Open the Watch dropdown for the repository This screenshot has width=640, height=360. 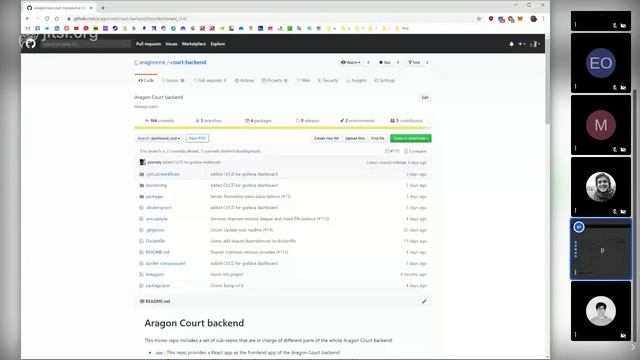[351, 62]
